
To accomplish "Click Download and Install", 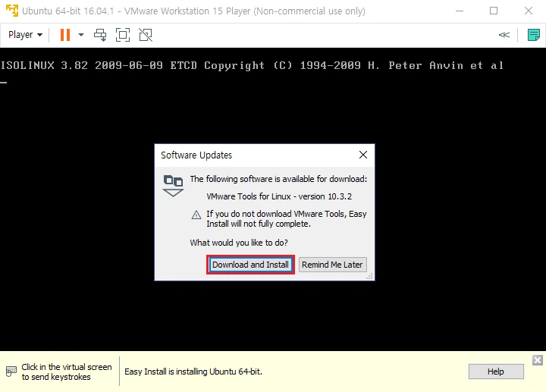I will 250,265.
